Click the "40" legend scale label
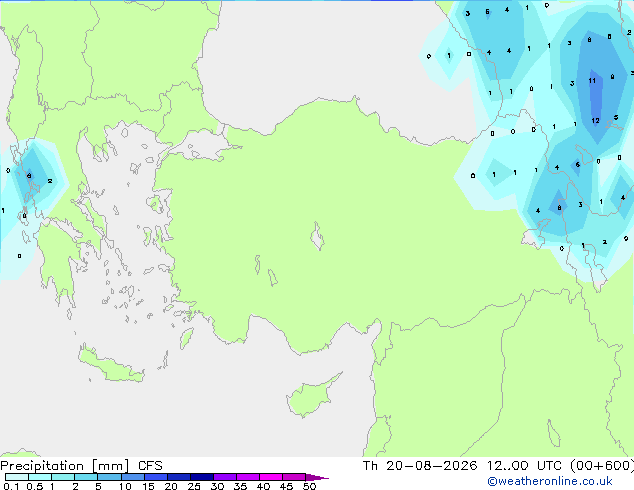Viewport: 634px width, 490px height. pyautogui.click(x=263, y=486)
